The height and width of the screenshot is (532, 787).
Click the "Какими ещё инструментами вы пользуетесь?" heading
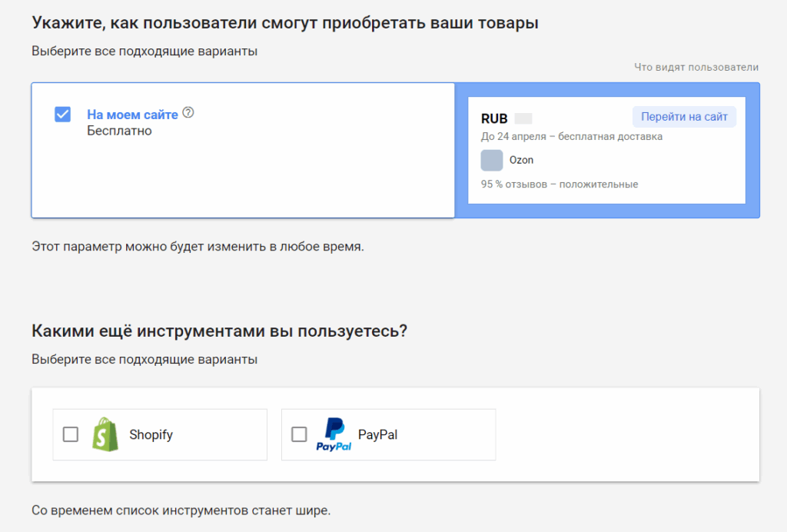tap(219, 331)
